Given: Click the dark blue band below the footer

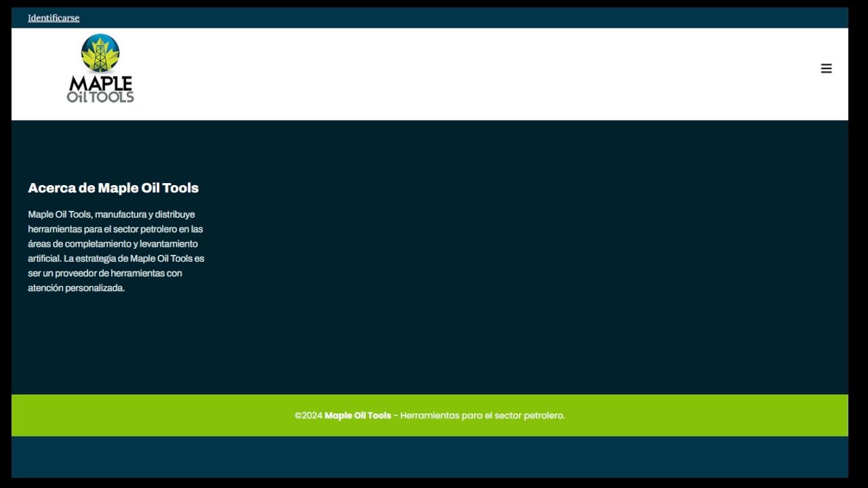Looking at the screenshot, I should pos(430,457).
